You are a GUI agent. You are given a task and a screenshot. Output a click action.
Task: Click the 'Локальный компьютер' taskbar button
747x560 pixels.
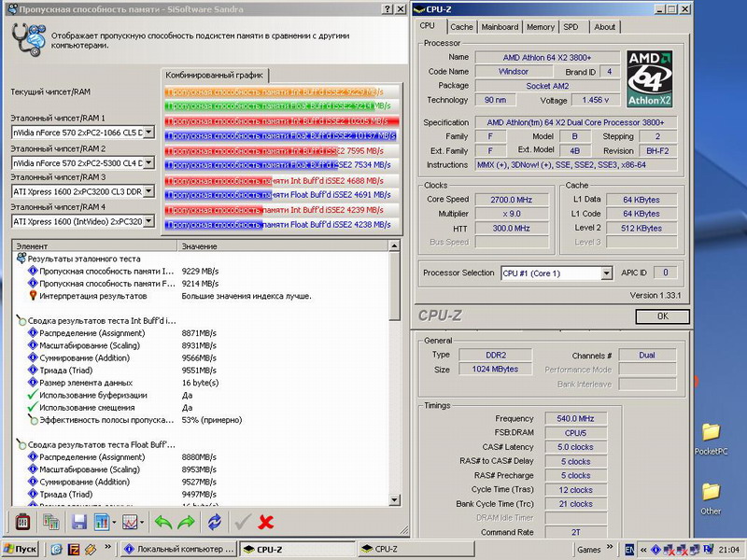click(x=179, y=549)
